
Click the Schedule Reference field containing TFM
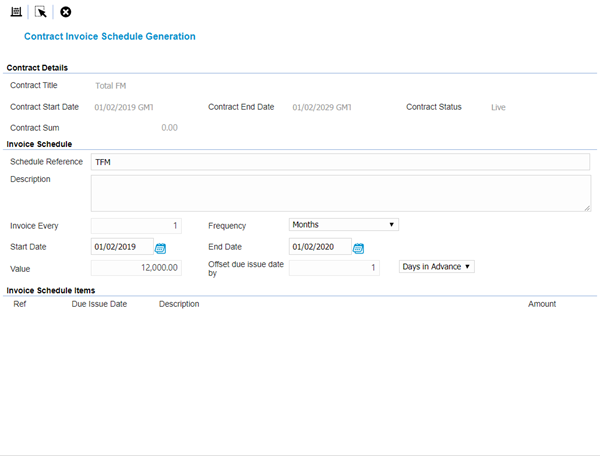click(340, 162)
